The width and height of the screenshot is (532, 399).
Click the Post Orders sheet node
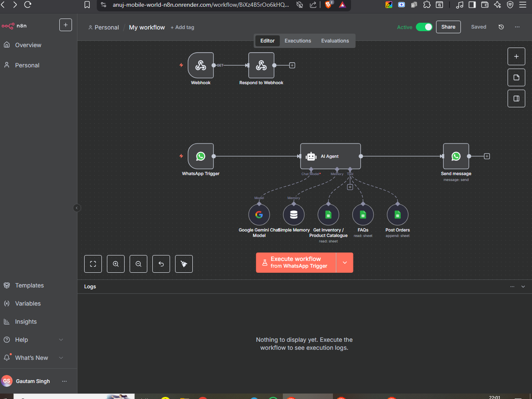pos(397,215)
